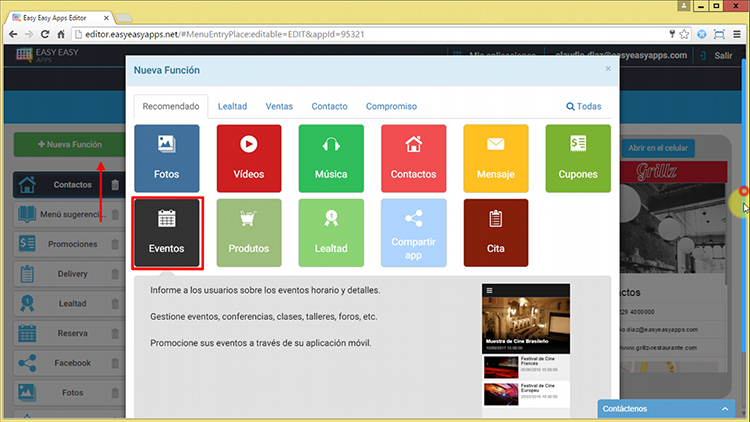The height and width of the screenshot is (422, 750).
Task: Click the Eventos calendar tile
Action: tap(167, 233)
